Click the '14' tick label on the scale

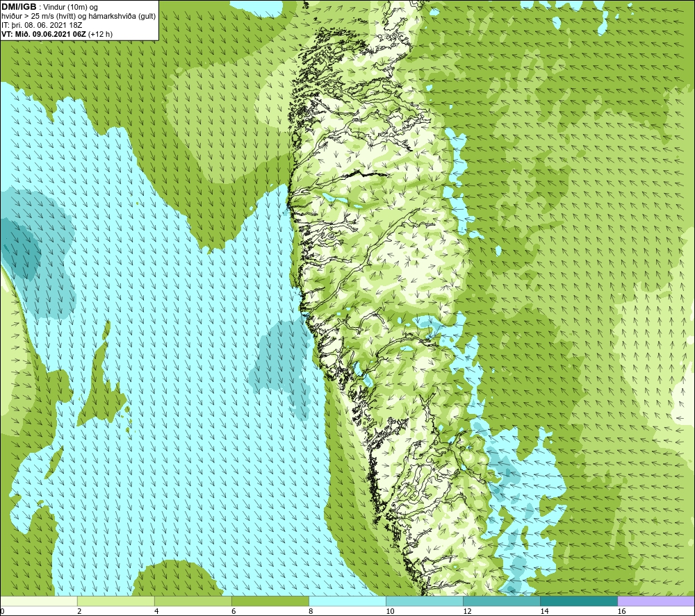[544, 611]
